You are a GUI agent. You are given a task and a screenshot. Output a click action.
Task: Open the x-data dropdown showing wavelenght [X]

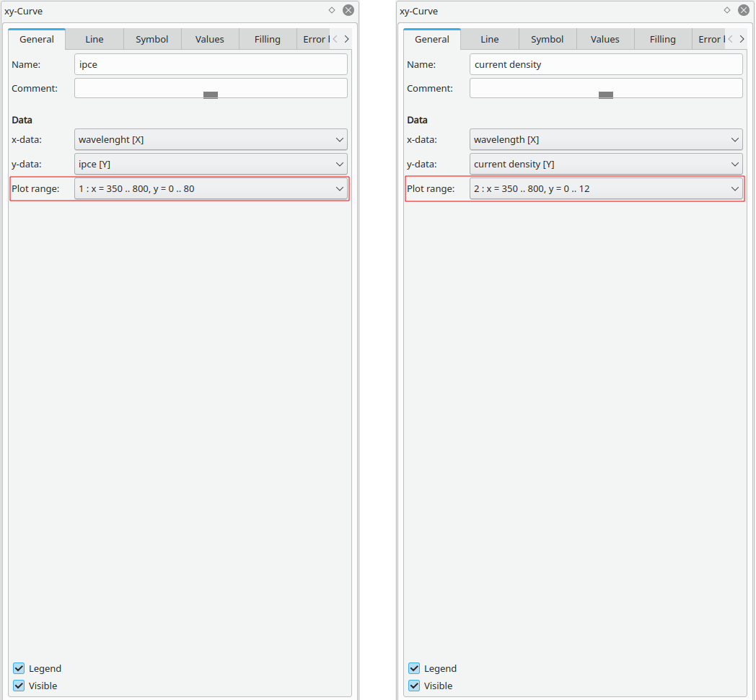pyautogui.click(x=211, y=139)
